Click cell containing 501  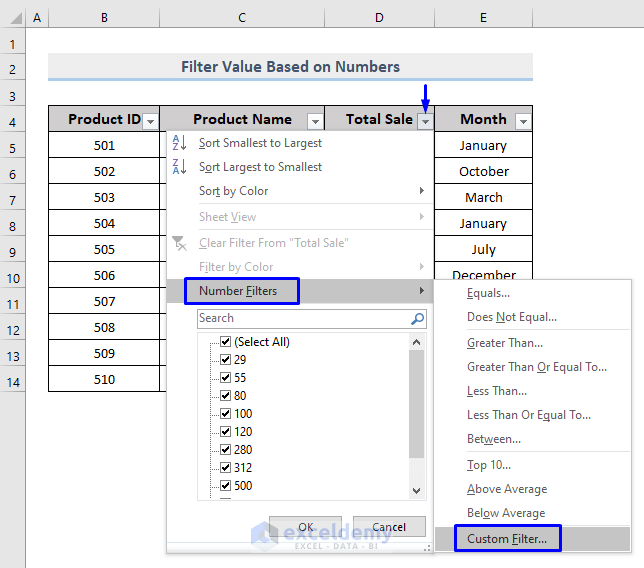[x=104, y=145]
